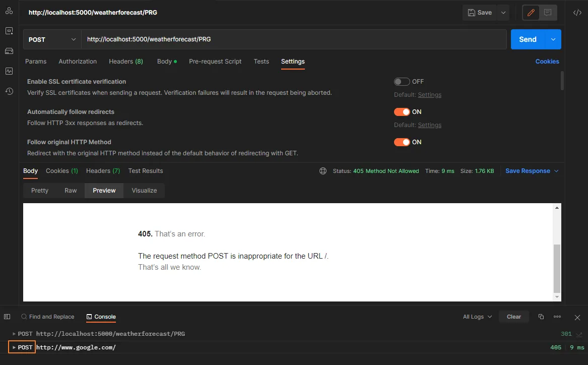The width and height of the screenshot is (588, 365).
Task: Switch to the Pre-request Script tab
Action: point(215,62)
